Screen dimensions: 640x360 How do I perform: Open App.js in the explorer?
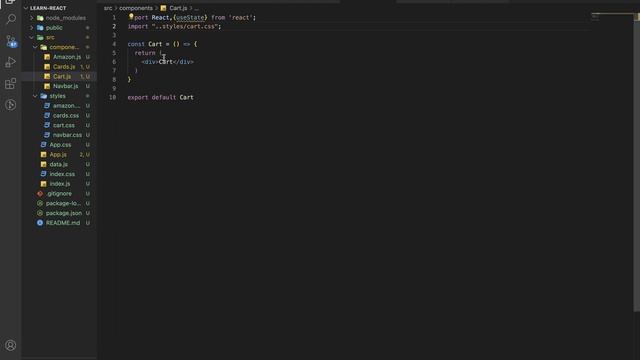pos(58,155)
